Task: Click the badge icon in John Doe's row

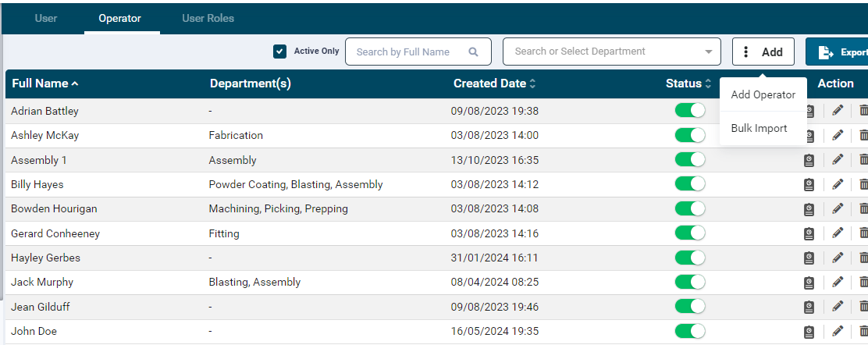Action: (x=809, y=331)
